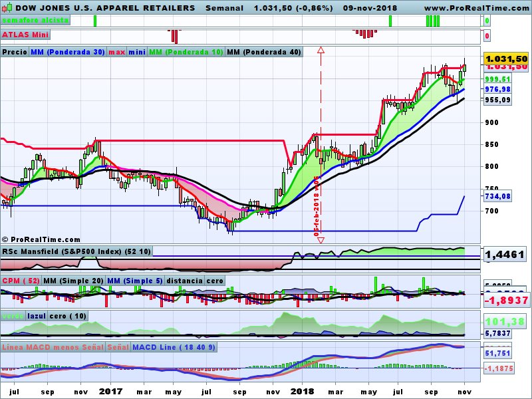Click the yellow 1.031,50 price tag
The width and height of the screenshot is (532, 399).
pos(506,59)
